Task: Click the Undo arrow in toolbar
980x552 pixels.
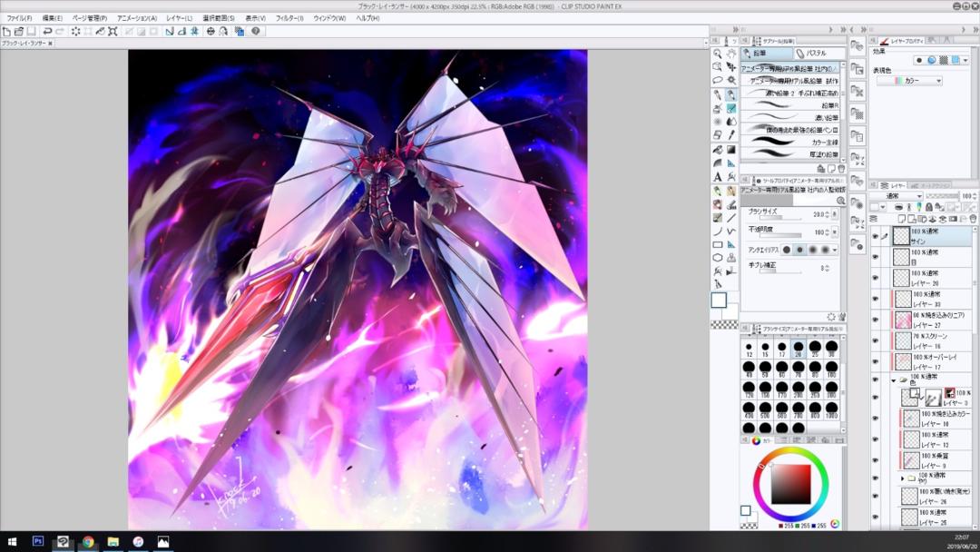Action: pos(47,31)
